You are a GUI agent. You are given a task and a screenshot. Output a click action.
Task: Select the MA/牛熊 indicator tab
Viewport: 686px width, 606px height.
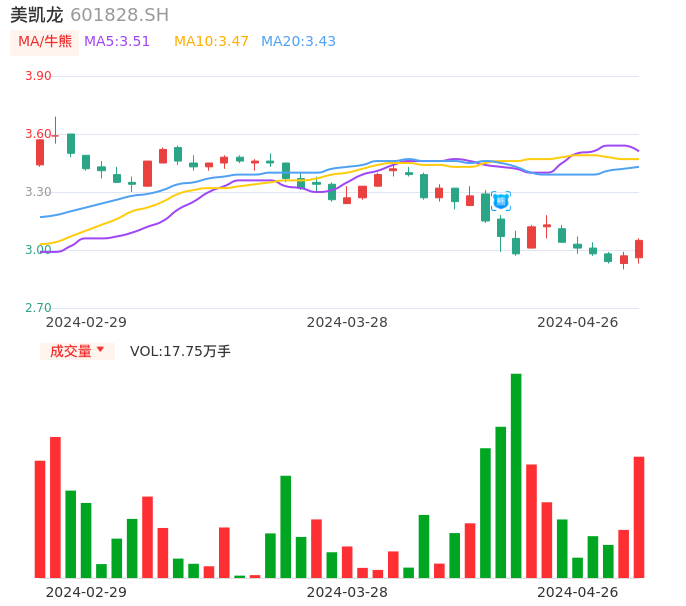[x=45, y=42]
